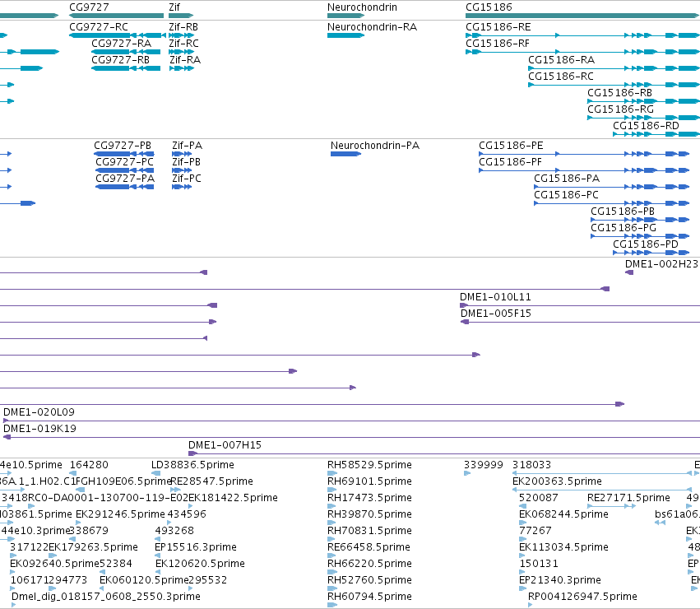
Task: Select the RE27171.5prime EST label
Action: point(629,498)
